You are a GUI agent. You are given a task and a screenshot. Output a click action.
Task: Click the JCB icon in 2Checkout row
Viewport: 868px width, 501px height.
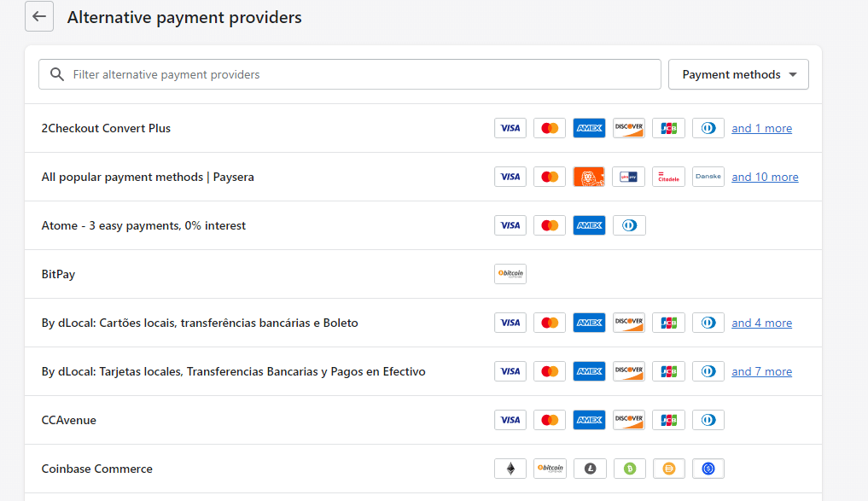pos(668,128)
